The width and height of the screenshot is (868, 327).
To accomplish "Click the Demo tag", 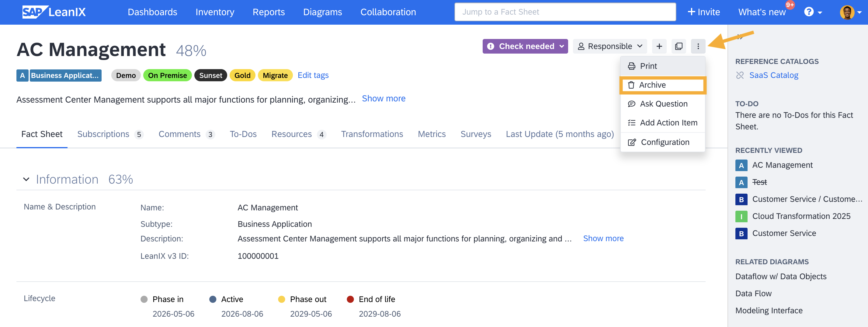I will (x=126, y=75).
